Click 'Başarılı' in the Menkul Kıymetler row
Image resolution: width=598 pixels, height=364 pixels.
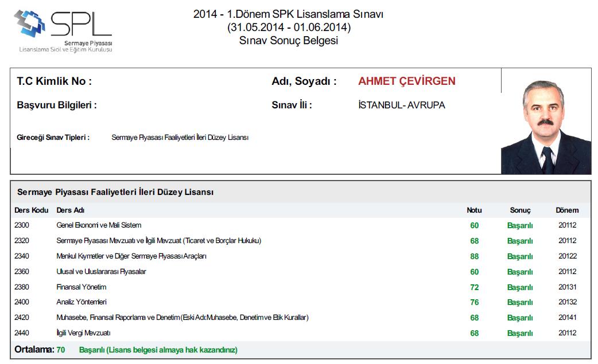point(520,257)
